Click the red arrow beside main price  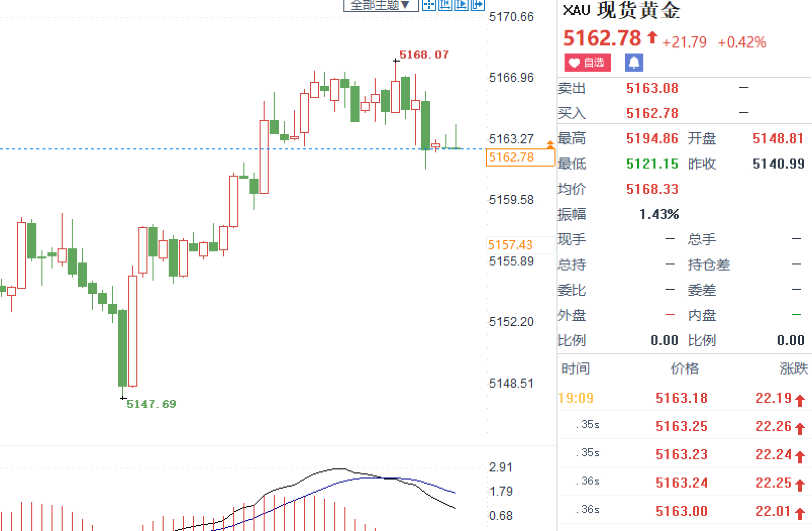point(652,37)
